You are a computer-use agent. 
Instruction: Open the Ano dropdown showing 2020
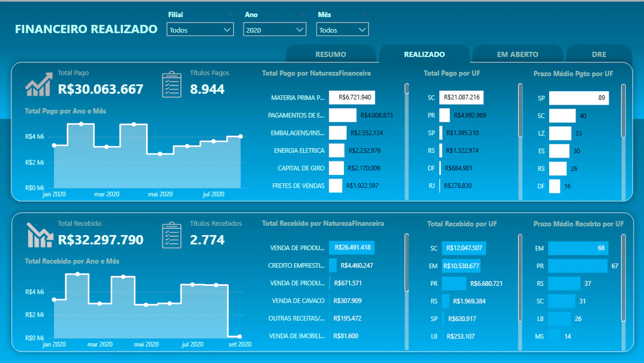(275, 30)
